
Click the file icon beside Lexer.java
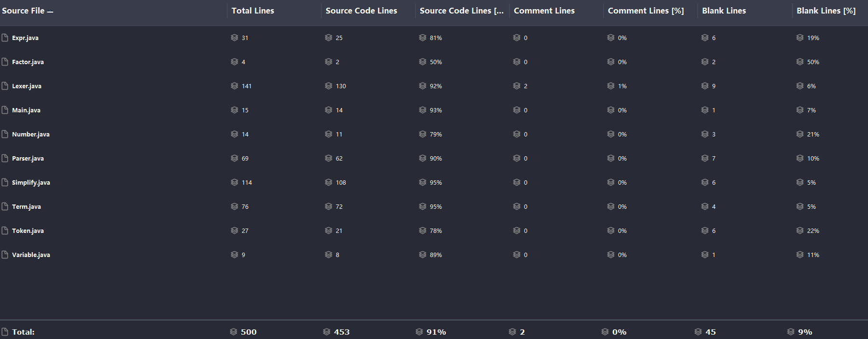(5, 86)
